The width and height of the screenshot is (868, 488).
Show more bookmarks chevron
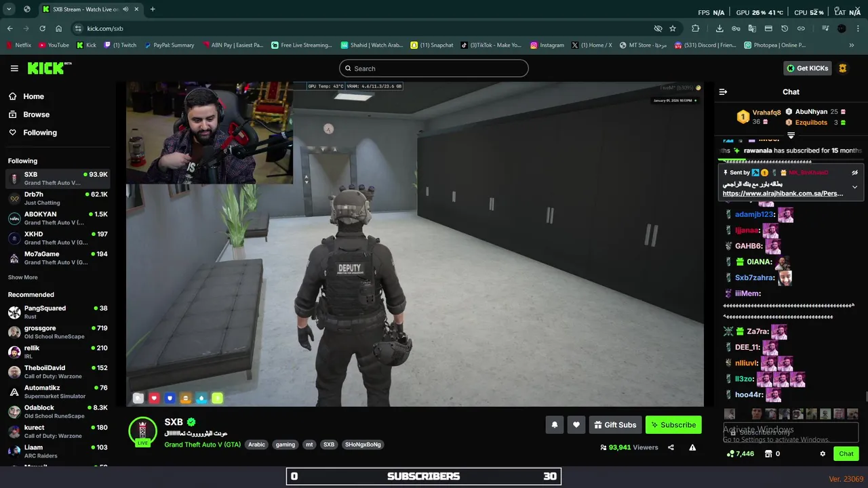[x=852, y=45]
